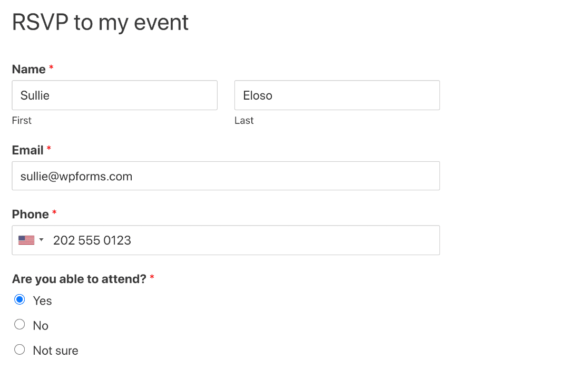Click the phone number 202 555 0123
This screenshot has height=369, width=588.
(92, 240)
